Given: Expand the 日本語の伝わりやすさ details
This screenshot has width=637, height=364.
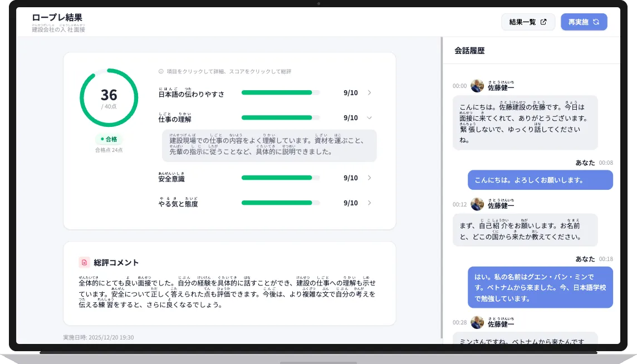Looking at the screenshot, I should click(369, 92).
